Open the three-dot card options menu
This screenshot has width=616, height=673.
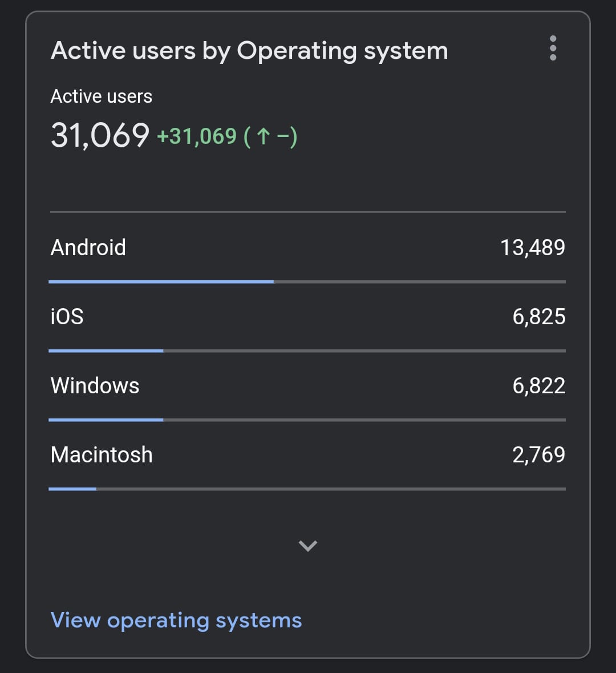click(552, 48)
